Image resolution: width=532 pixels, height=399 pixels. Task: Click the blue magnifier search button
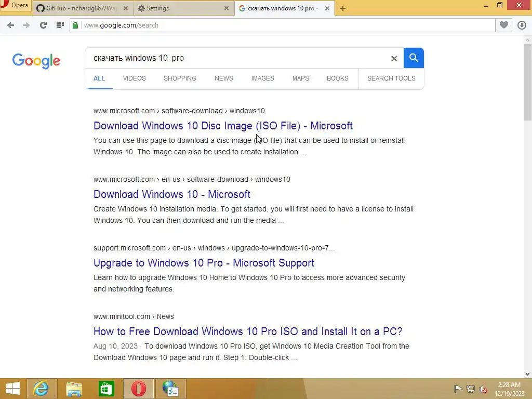[414, 58]
